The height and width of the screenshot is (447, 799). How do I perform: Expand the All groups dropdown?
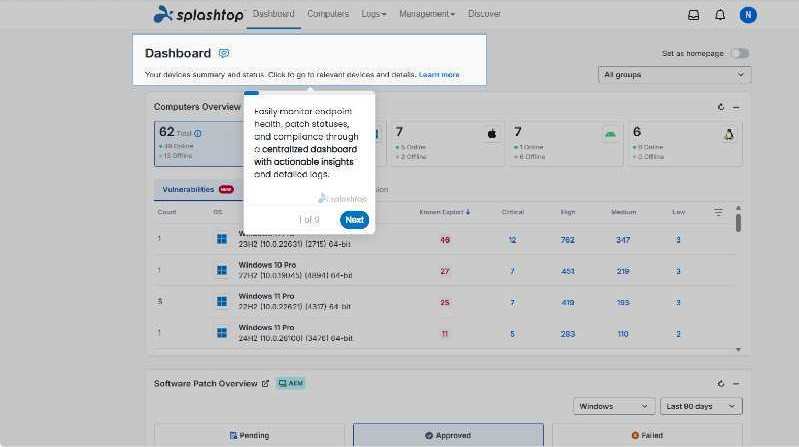pos(674,75)
